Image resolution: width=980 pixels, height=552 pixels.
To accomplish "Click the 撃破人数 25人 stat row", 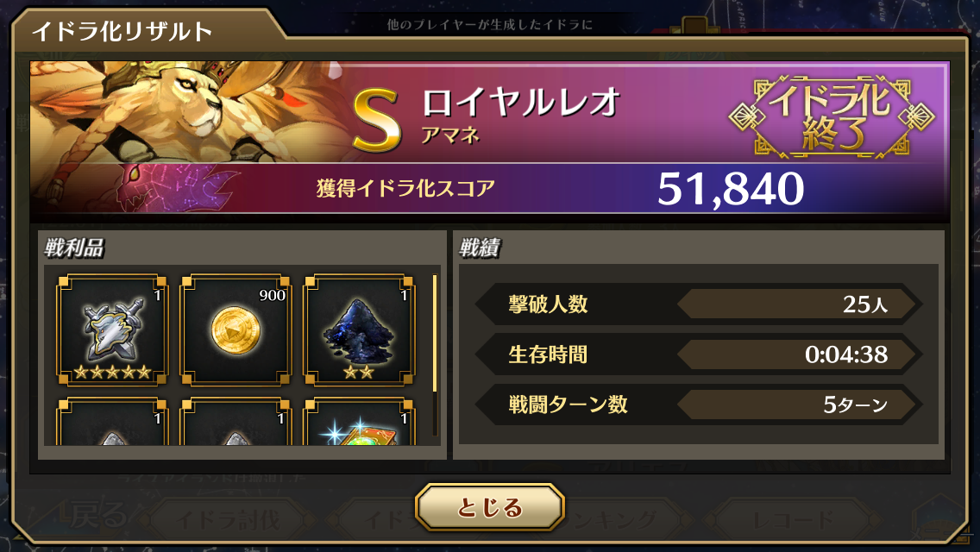I will tap(699, 304).
